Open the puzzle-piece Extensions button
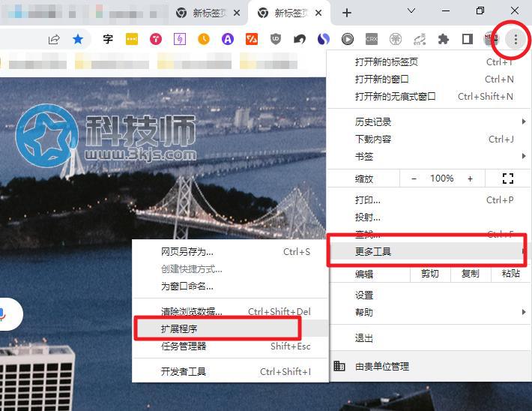 pos(444,40)
